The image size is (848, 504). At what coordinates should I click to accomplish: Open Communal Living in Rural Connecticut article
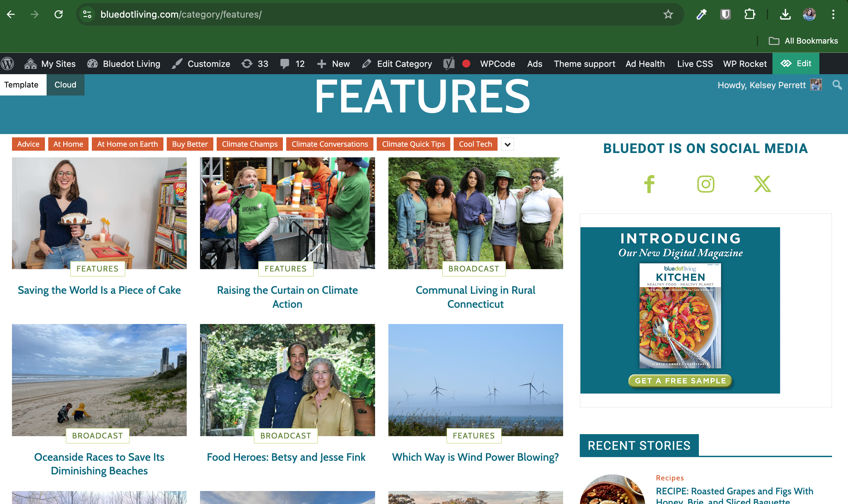(x=475, y=297)
